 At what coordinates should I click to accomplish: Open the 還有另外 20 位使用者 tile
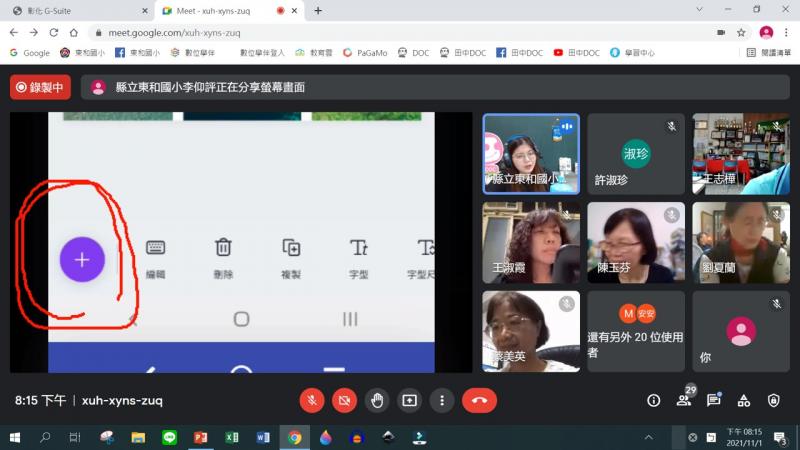(636, 331)
